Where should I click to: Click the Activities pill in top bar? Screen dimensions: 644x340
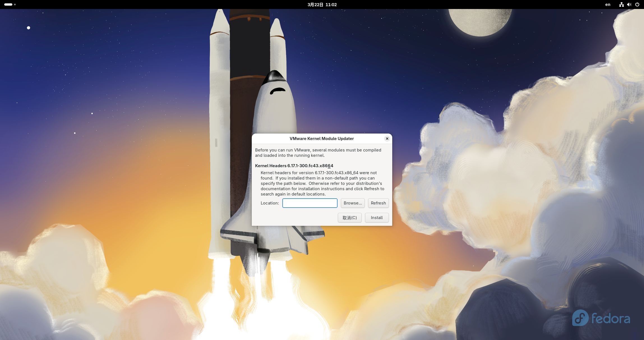[8, 4]
